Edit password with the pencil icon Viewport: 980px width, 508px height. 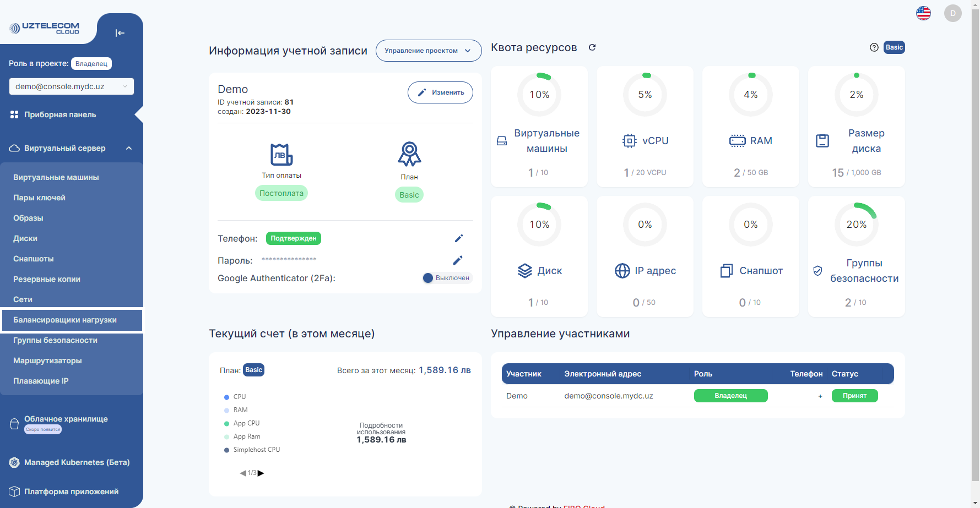pyautogui.click(x=457, y=260)
